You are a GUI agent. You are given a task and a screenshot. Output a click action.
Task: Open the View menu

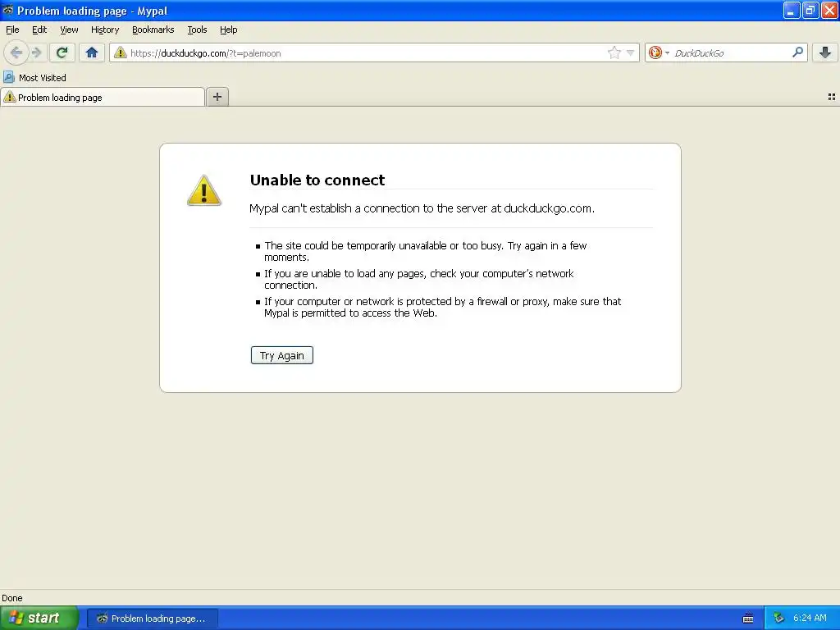pyautogui.click(x=69, y=30)
